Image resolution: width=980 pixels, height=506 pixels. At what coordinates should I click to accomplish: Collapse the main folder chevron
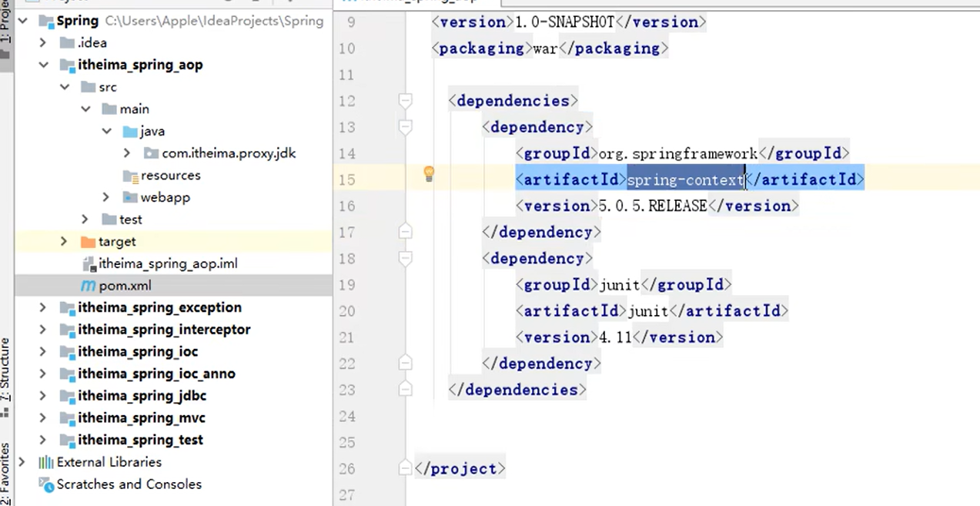[x=85, y=109]
